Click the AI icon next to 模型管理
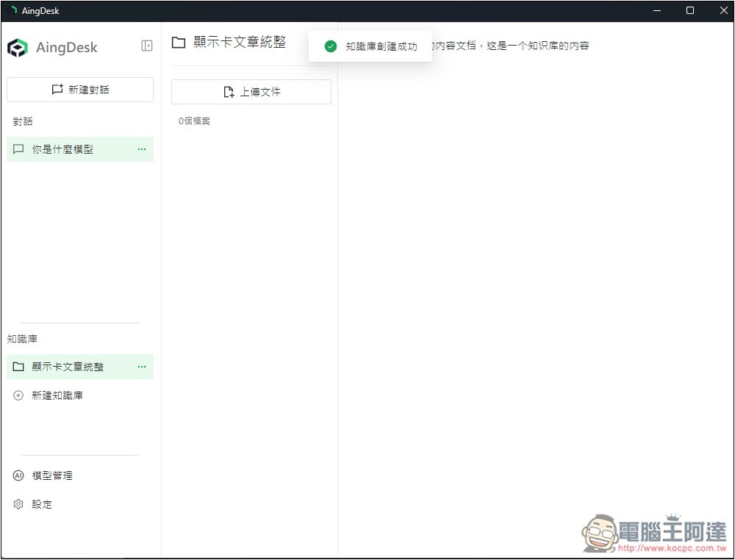 [x=19, y=475]
